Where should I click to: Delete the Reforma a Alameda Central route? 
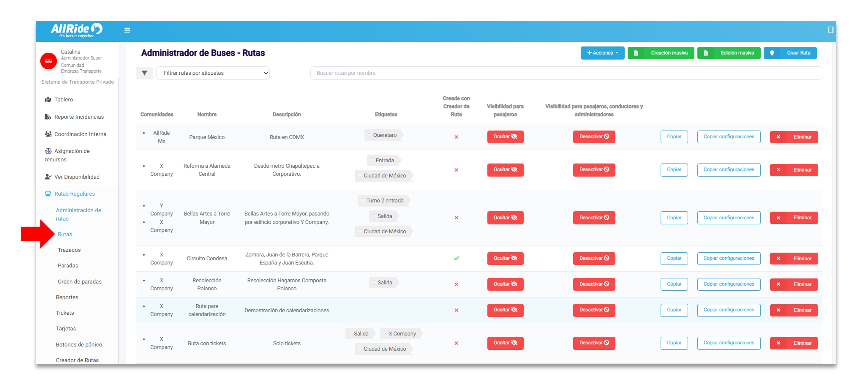click(793, 170)
